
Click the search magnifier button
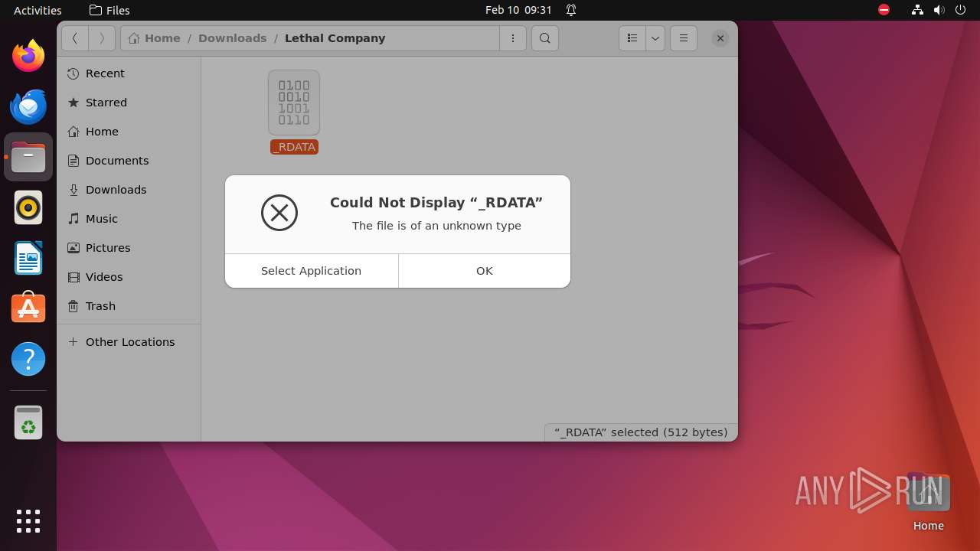pyautogui.click(x=545, y=38)
